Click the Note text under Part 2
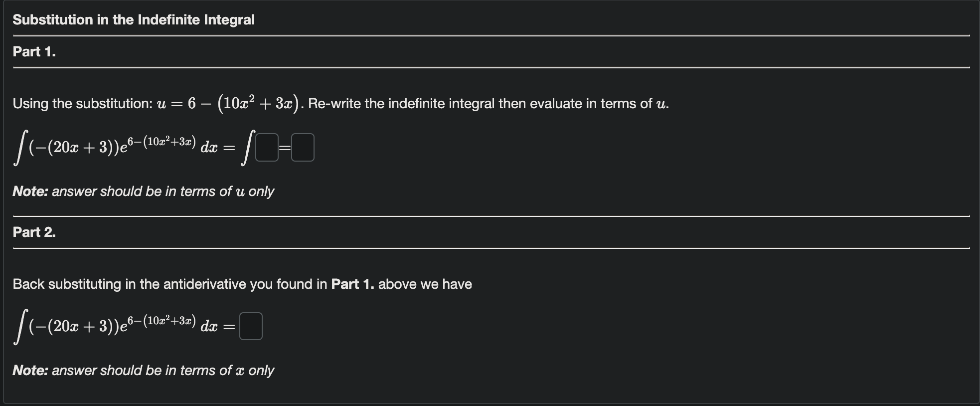The image size is (980, 406). point(144,371)
